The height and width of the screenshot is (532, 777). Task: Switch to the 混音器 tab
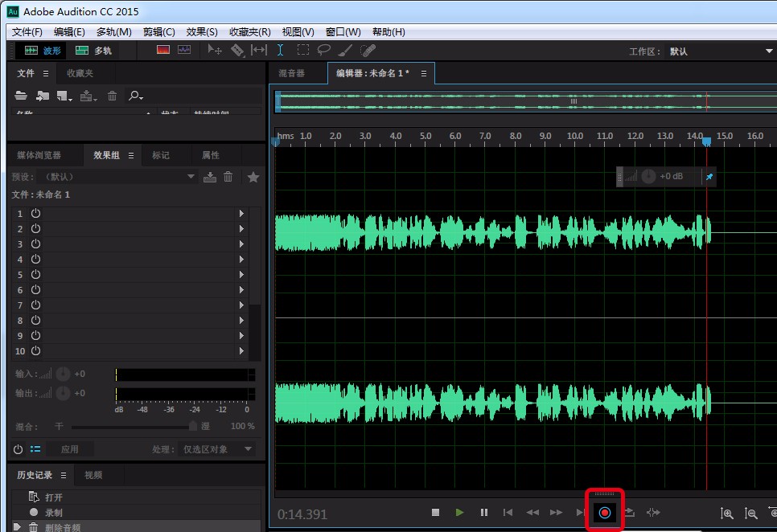pyautogui.click(x=291, y=73)
